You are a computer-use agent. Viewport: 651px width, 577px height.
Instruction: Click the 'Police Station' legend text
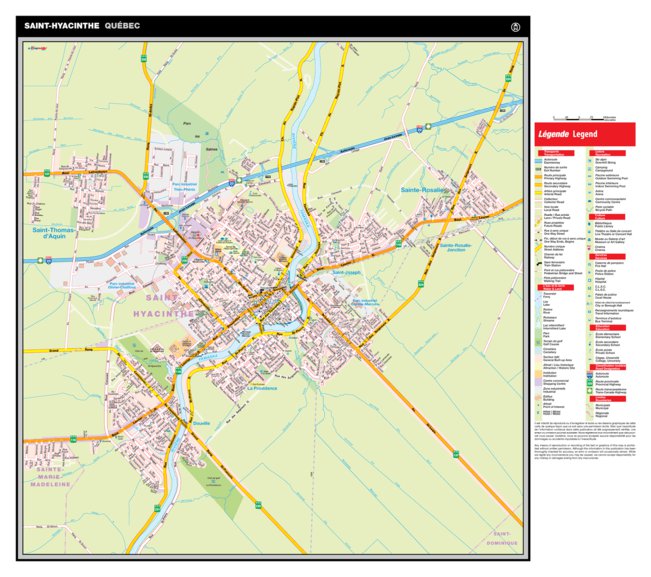tap(604, 274)
